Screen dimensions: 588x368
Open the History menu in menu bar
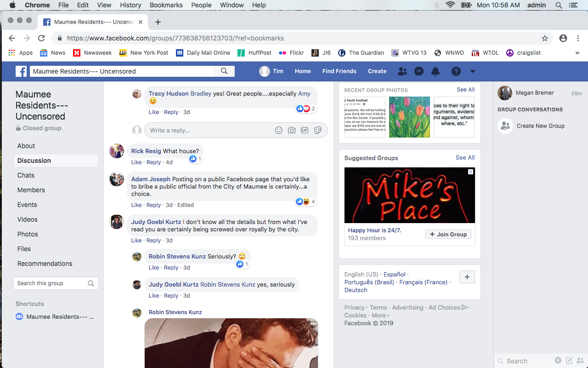pos(130,5)
